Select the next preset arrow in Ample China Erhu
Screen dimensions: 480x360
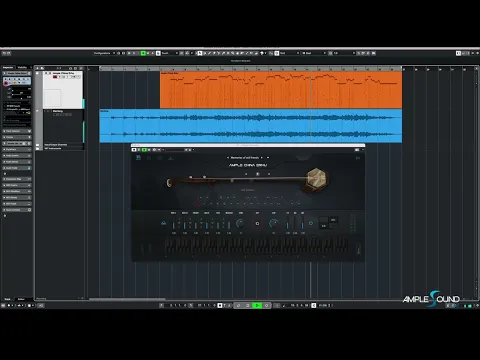(x=262, y=157)
